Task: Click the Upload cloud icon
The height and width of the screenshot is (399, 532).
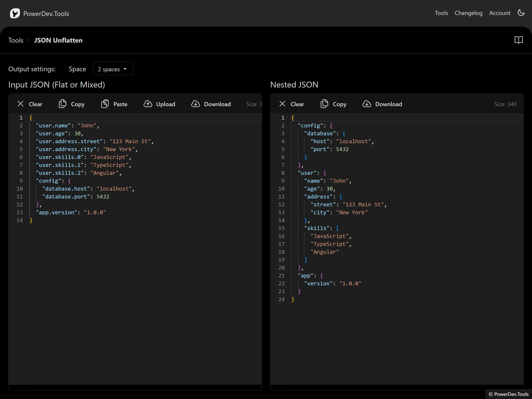Action: tap(148, 104)
